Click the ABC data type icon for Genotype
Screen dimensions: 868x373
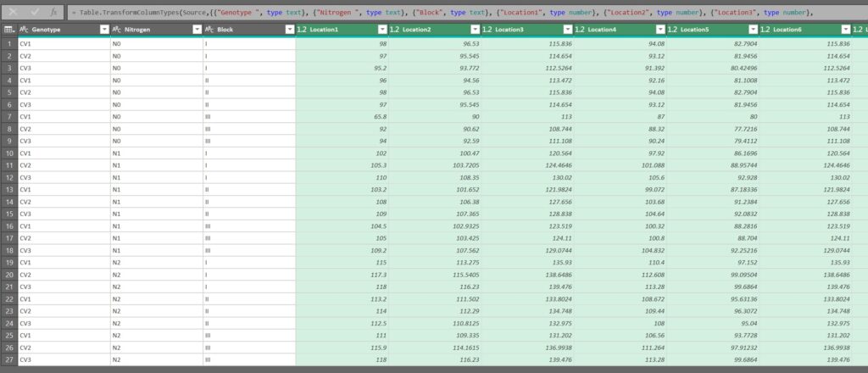click(25, 30)
